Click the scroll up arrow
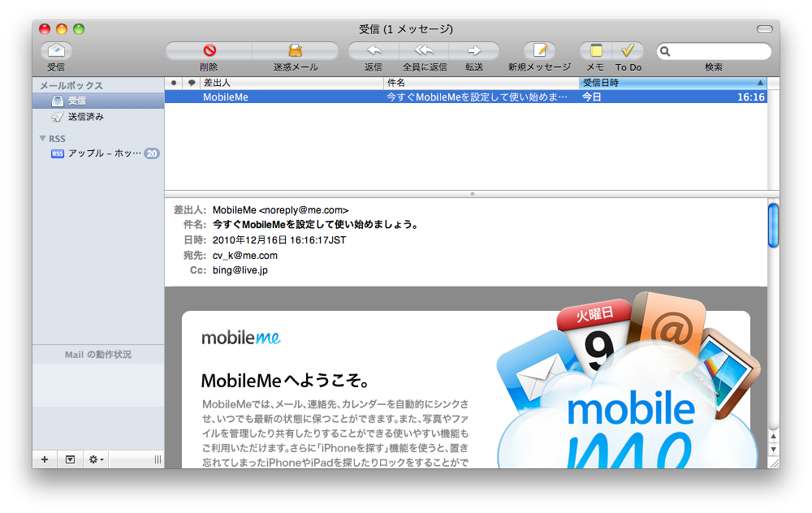812x513 pixels. pyautogui.click(x=773, y=436)
